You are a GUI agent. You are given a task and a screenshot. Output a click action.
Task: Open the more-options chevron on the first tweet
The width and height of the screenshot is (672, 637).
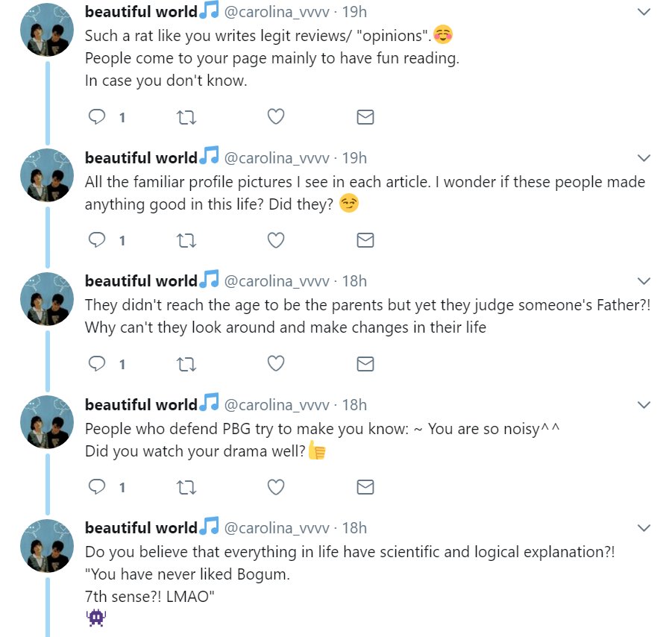(x=643, y=13)
